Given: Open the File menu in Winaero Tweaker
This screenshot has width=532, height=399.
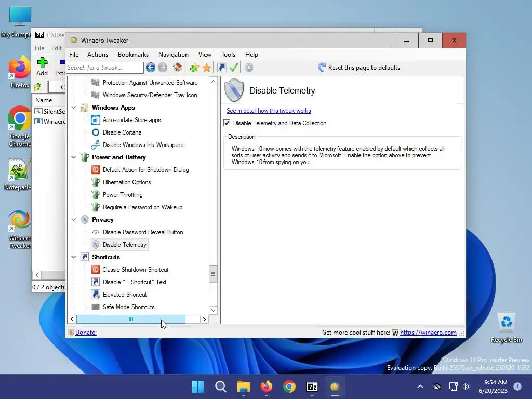Looking at the screenshot, I should click(x=74, y=54).
